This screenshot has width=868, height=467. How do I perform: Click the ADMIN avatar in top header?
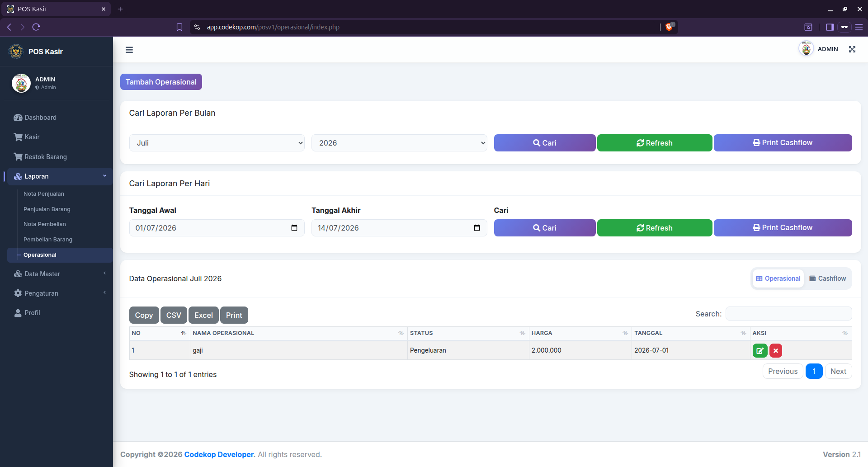(x=806, y=49)
